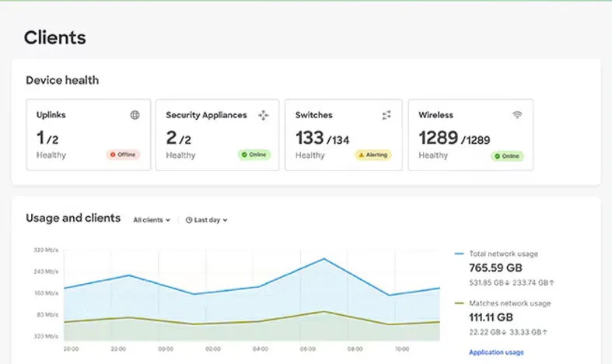Click the globe icon on Uplinks card
The width and height of the screenshot is (612, 364).
tap(135, 115)
